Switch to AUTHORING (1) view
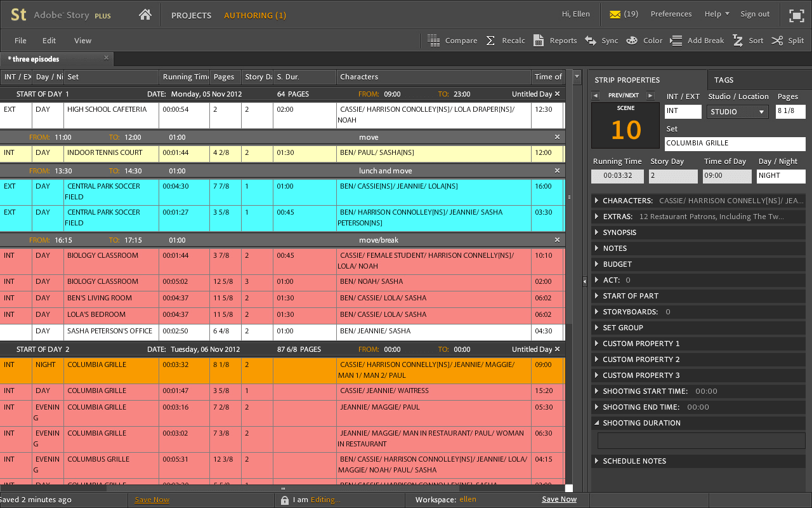 pyautogui.click(x=255, y=15)
